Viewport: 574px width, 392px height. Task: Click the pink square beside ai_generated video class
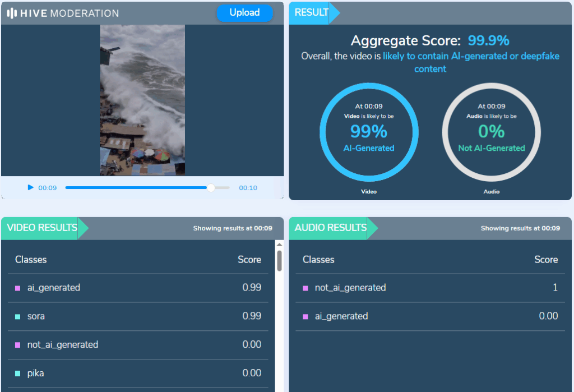18,288
